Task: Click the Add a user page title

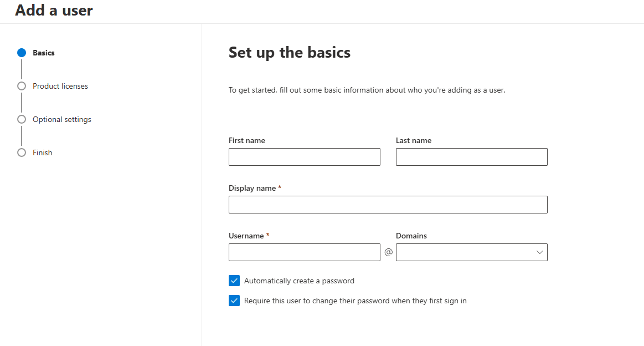Action: [54, 10]
